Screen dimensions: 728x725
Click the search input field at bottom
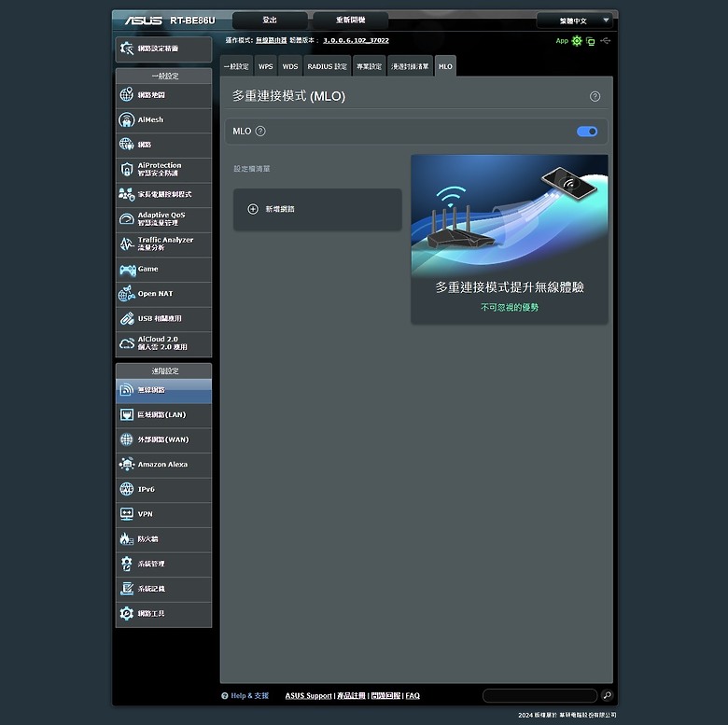pyautogui.click(x=539, y=695)
